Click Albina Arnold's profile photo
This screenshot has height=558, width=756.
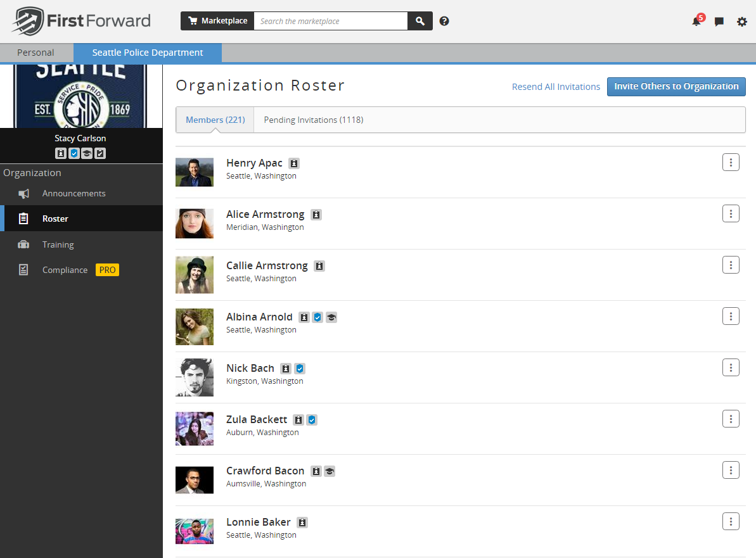[195, 327]
